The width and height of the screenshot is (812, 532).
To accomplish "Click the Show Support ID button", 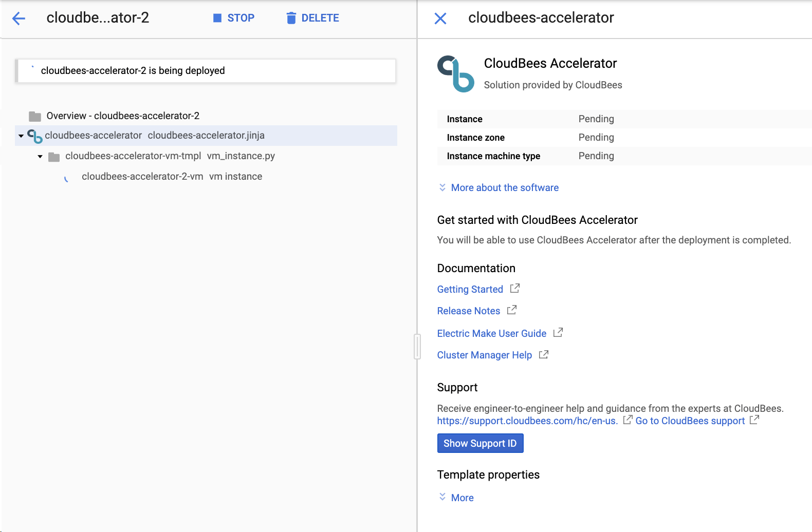I will 480,443.
